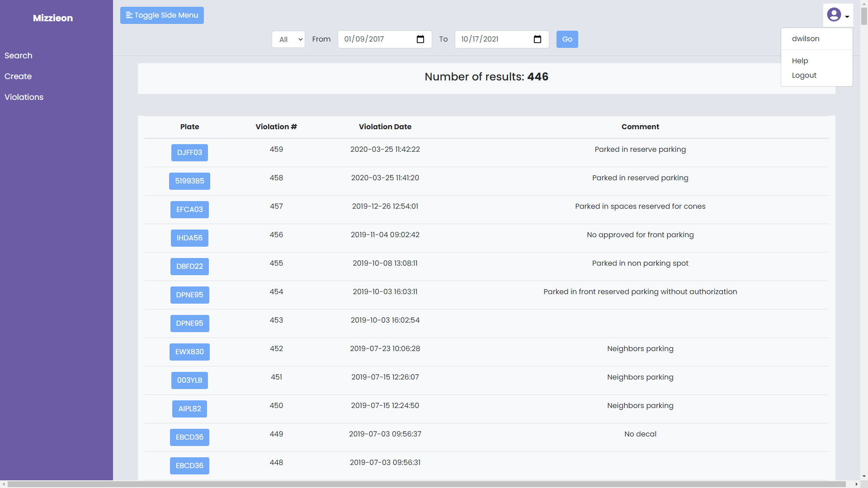Open the Violations sidebar item
This screenshot has width=868, height=488.
[24, 97]
